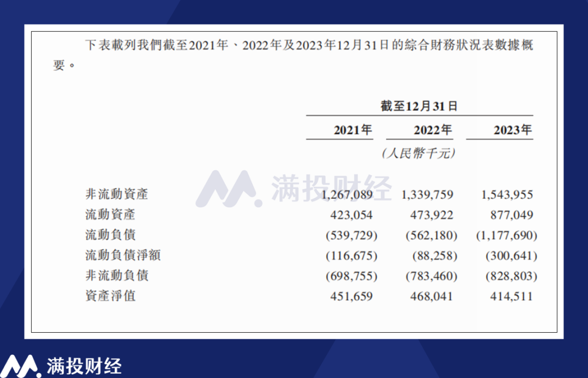Select the 2022年 column header
The width and height of the screenshot is (588, 378).
point(433,130)
